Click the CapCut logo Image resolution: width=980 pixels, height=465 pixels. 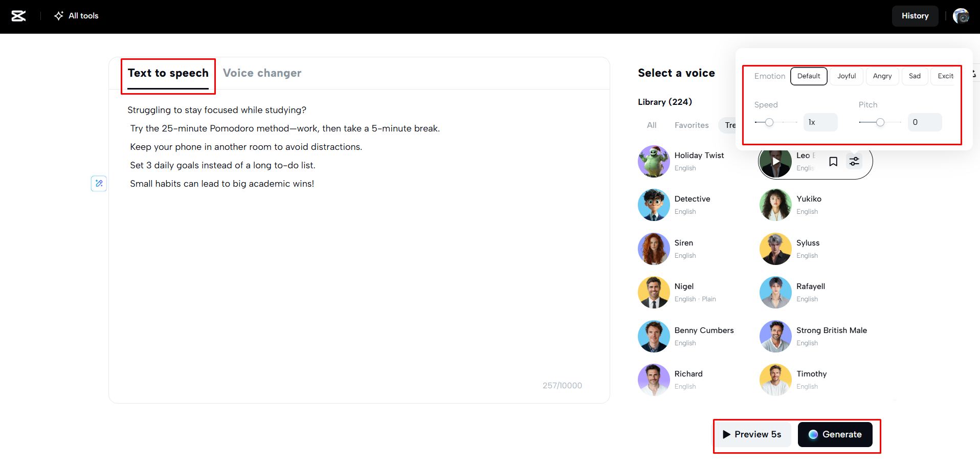[x=18, y=16]
